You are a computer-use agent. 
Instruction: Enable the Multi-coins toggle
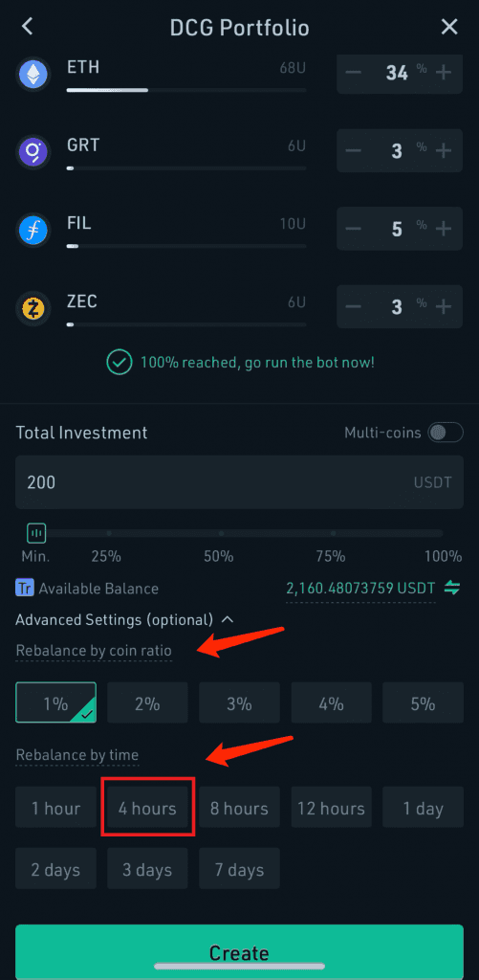coord(446,433)
